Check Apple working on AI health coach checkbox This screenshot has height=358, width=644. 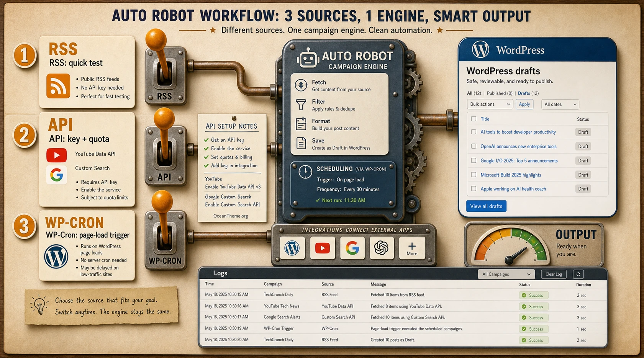[x=474, y=189]
